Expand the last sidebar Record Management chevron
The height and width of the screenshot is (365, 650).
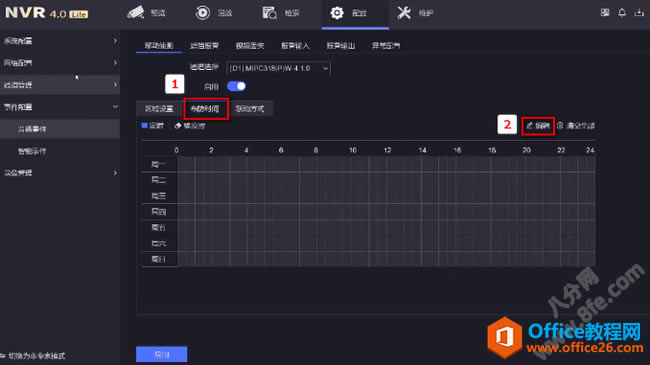click(115, 173)
